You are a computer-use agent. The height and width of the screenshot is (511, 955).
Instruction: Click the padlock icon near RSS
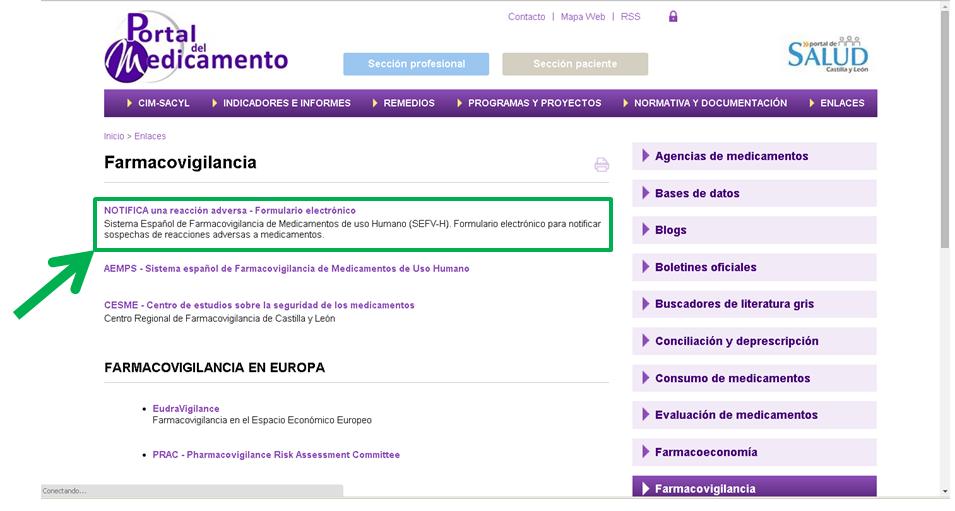pyautogui.click(x=673, y=17)
